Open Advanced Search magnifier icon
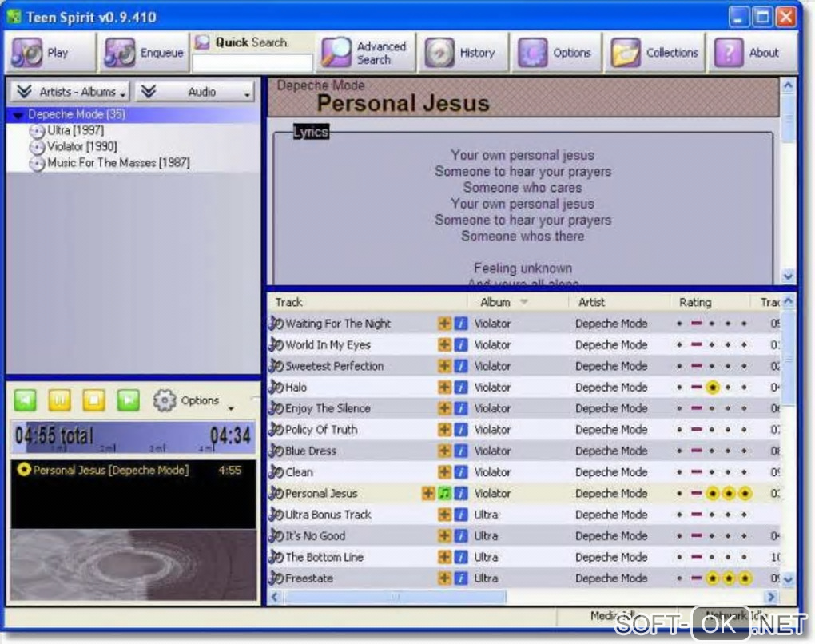Image resolution: width=815 pixels, height=644 pixels. tap(336, 53)
